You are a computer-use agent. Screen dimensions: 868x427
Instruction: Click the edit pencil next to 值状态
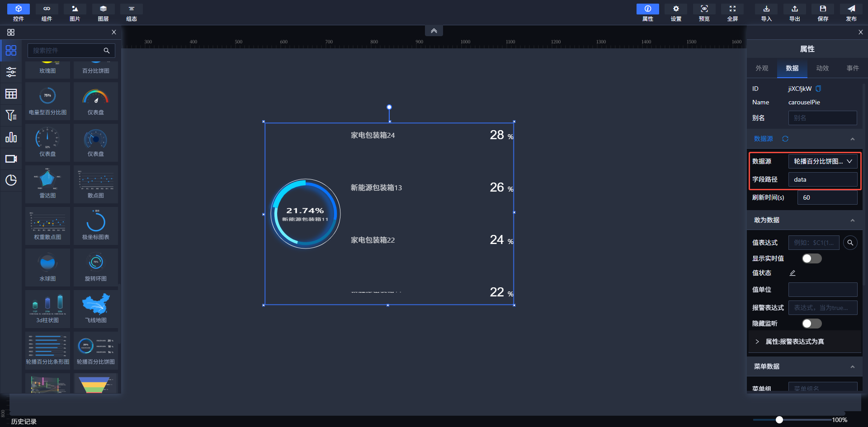793,273
